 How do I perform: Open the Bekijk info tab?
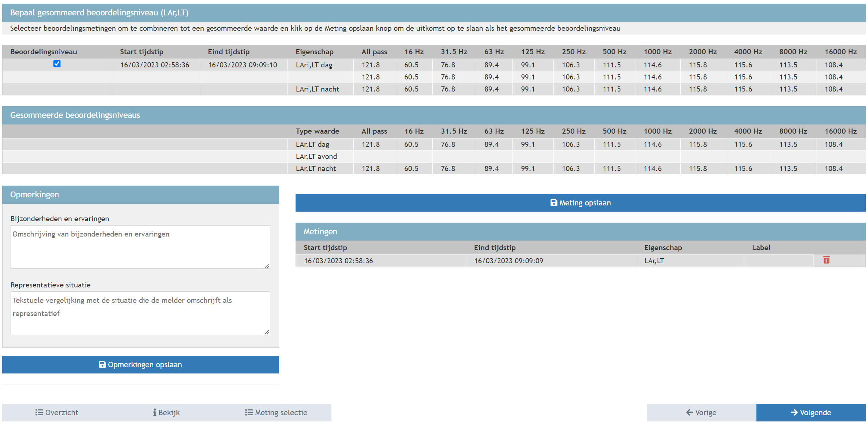[x=166, y=413]
